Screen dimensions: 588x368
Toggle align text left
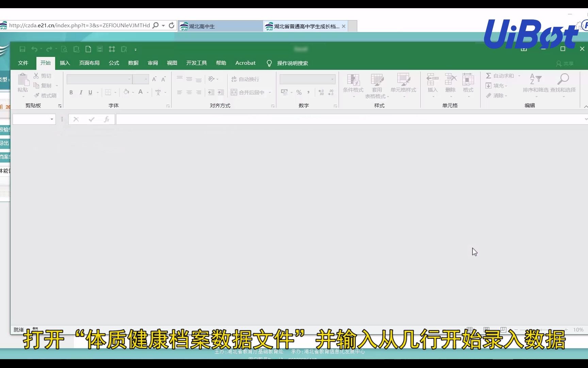[x=180, y=92]
